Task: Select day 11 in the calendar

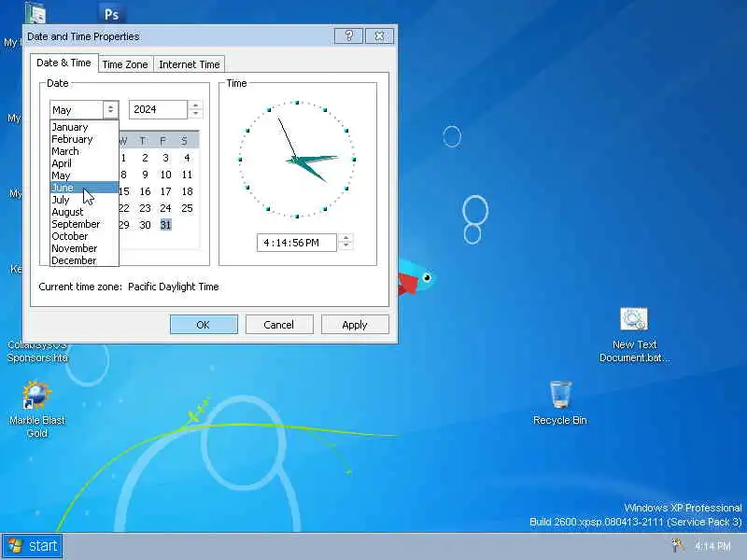Action: (x=187, y=175)
